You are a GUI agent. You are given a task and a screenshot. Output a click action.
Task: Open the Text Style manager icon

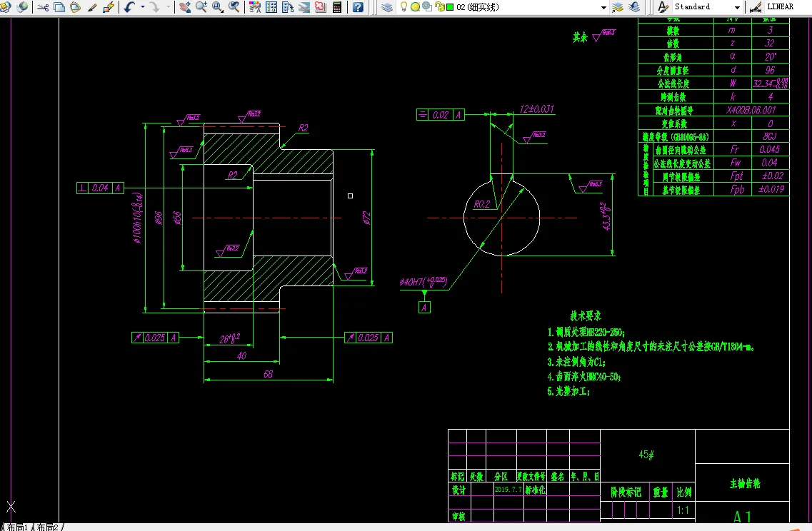point(663,7)
